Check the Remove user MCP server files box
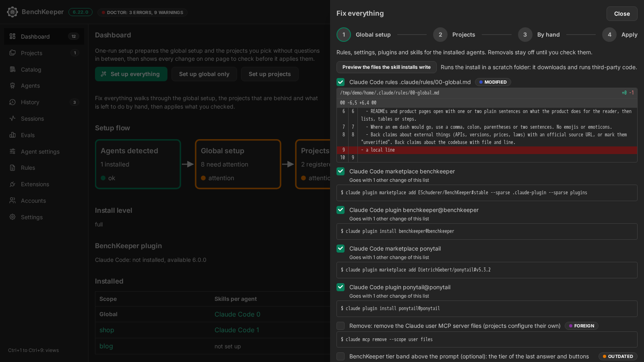The height and width of the screenshot is (362, 644). pyautogui.click(x=341, y=326)
